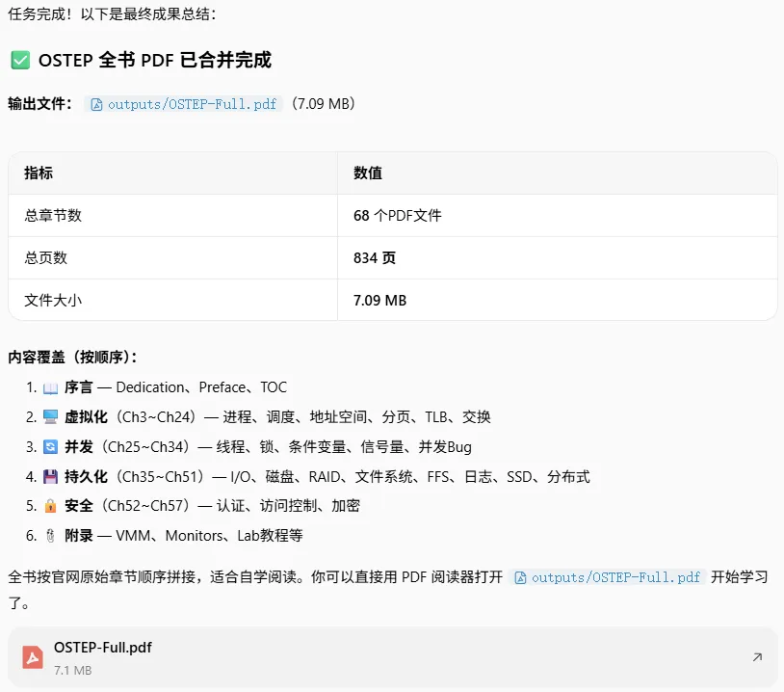Click the 输出文件 label

pyautogui.click(x=39, y=103)
